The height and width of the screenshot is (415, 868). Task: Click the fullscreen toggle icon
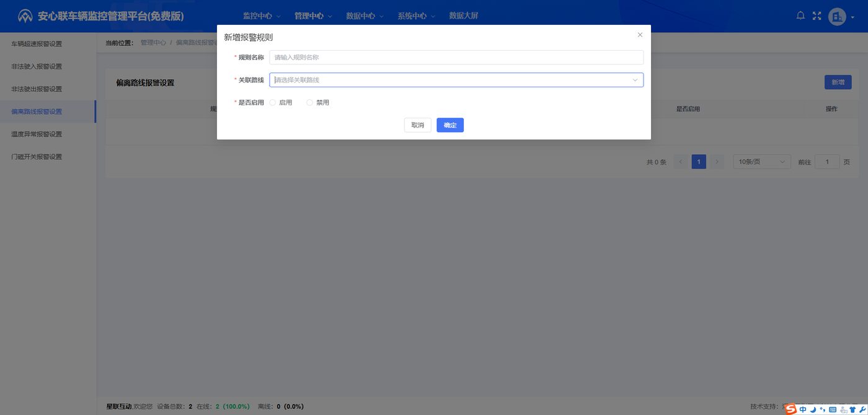(x=817, y=16)
